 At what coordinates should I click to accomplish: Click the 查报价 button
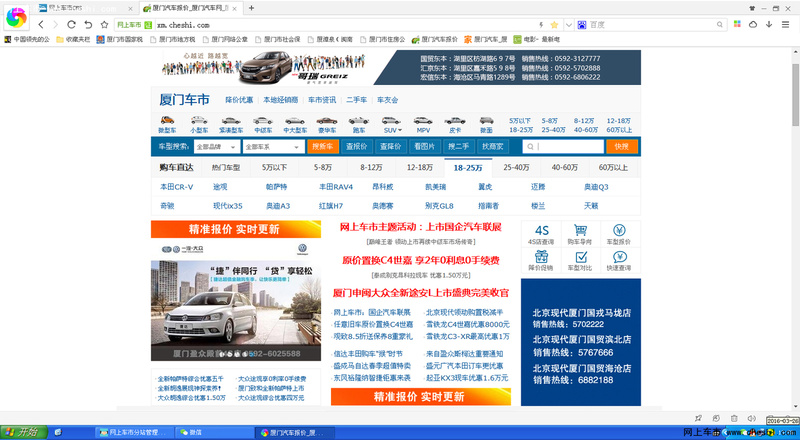point(357,146)
